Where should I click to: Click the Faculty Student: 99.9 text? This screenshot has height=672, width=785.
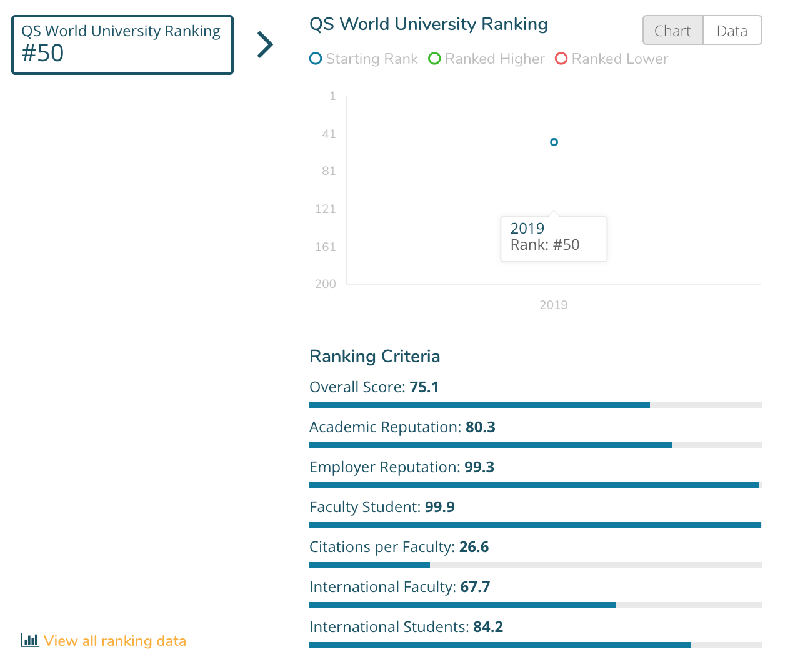pyautogui.click(x=382, y=507)
